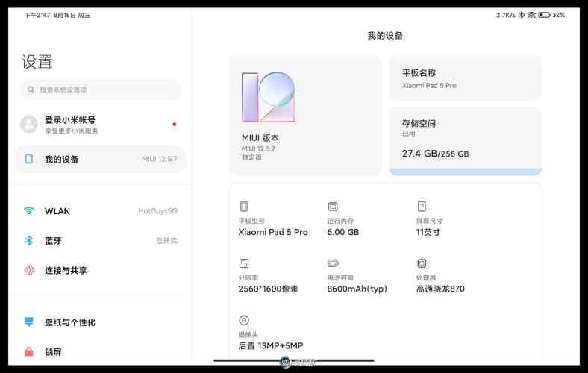Click the 2560*1600像素 resolution value

point(268,289)
